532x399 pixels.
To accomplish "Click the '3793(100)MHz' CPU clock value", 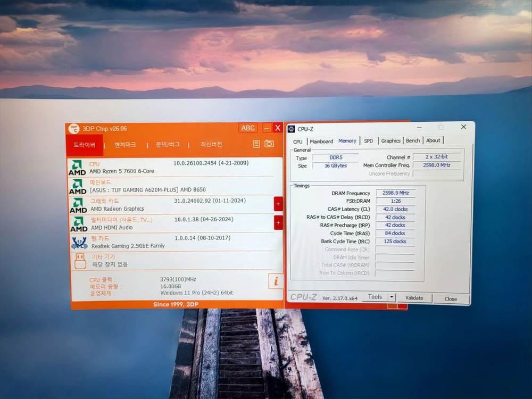I will pyautogui.click(x=178, y=280).
